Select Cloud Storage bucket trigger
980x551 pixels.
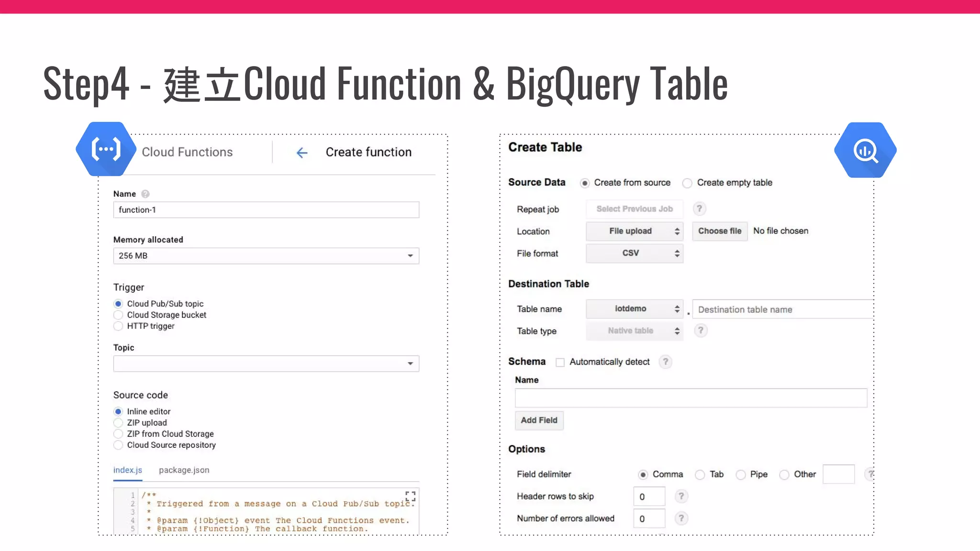118,315
